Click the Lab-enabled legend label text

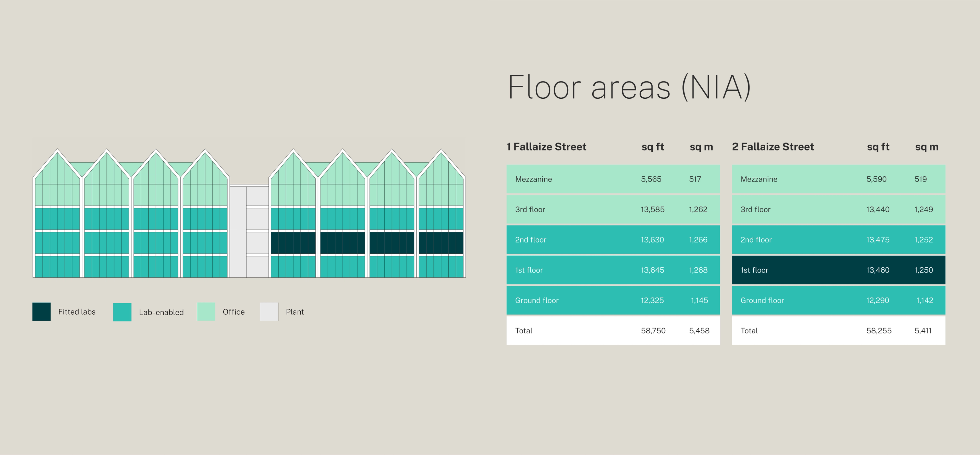point(161,312)
